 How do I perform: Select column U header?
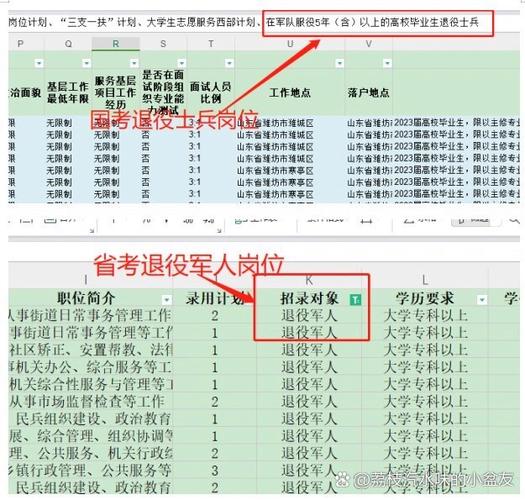tap(290, 44)
